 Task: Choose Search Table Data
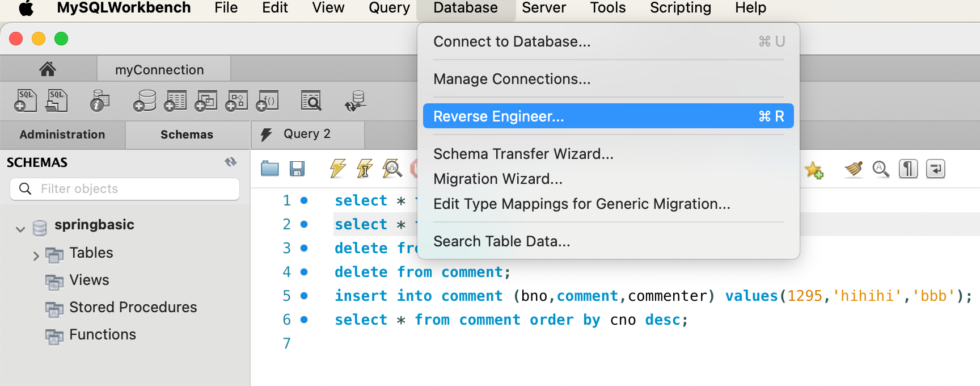[x=609, y=241]
